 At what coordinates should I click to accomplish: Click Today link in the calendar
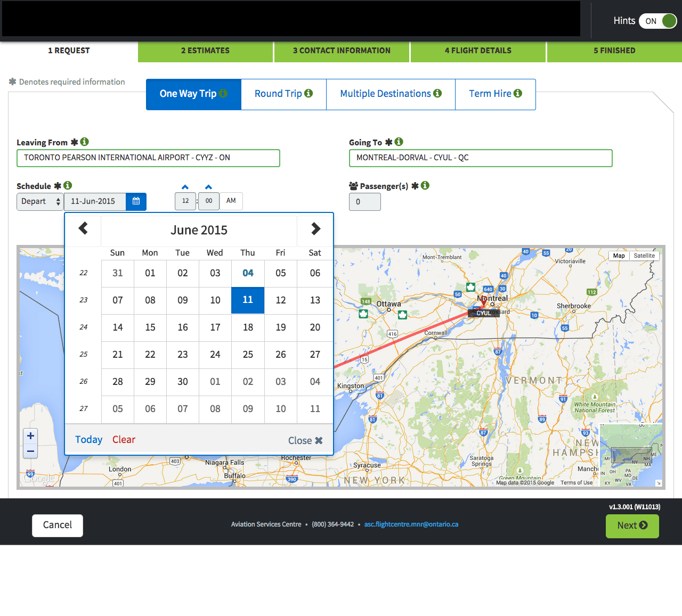[x=88, y=440]
